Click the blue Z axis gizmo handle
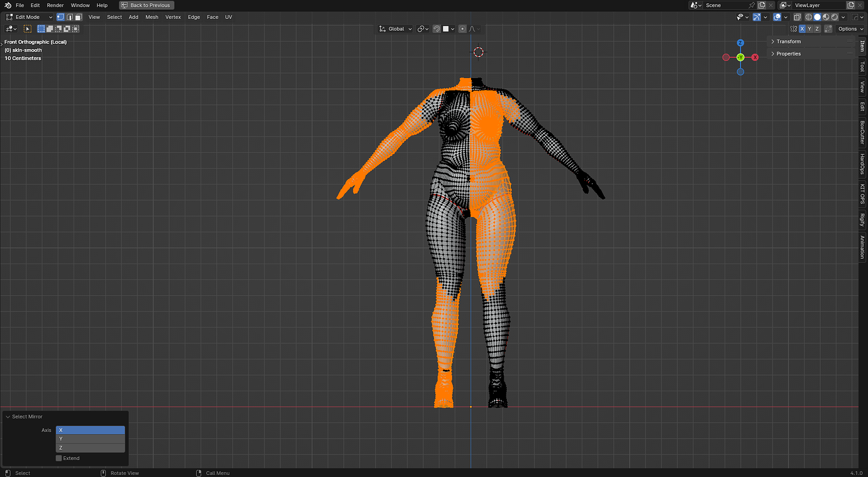Screen dimensions: 868x477 coord(740,43)
